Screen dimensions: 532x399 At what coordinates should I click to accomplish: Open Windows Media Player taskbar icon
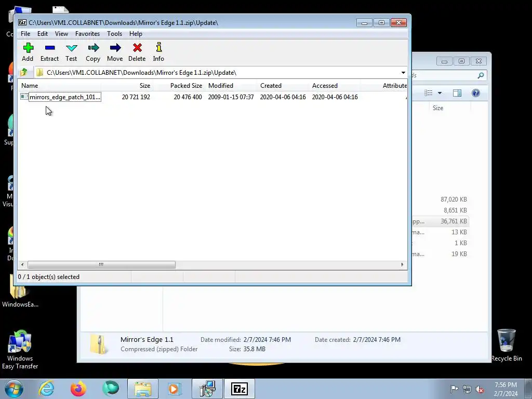click(175, 389)
